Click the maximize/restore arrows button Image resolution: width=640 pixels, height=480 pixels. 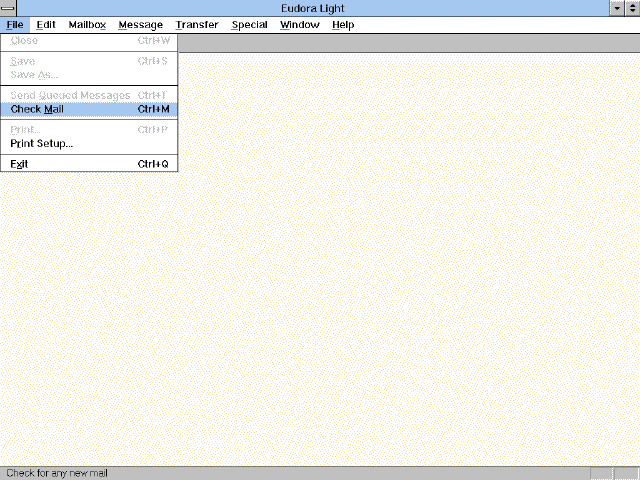pos(632,8)
